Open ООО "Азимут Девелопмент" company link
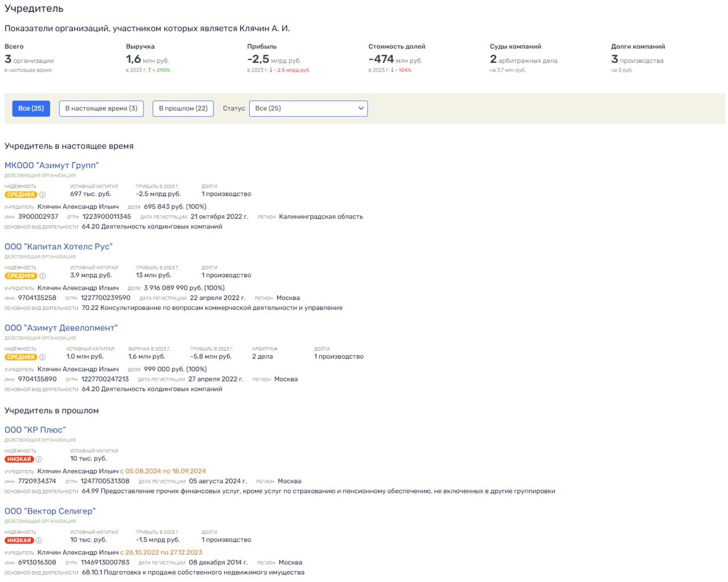This screenshot has width=728, height=582. 61,328
